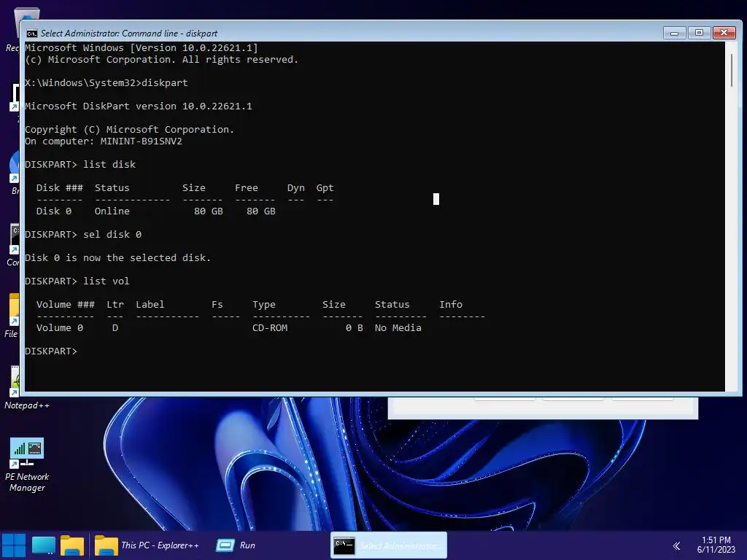Click the console vertical scrollbar thumb
Viewport: 747px width, 560px height.
(x=732, y=71)
